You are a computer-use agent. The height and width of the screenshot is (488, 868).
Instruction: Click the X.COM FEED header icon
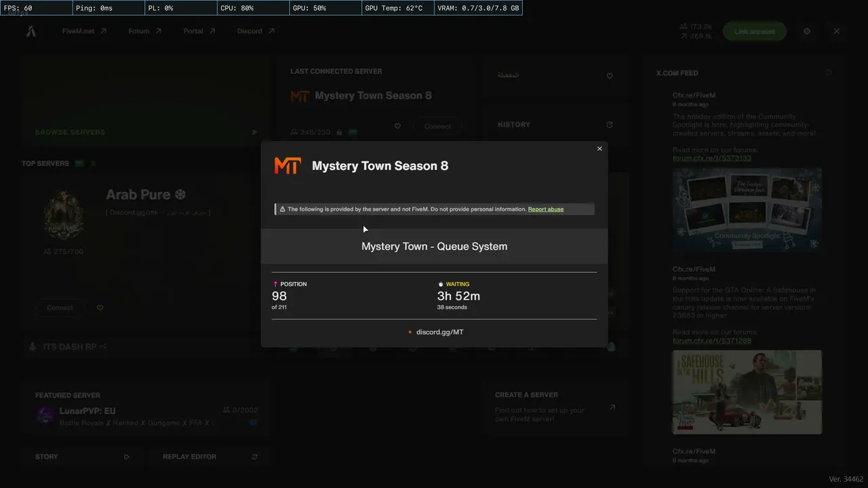tap(829, 73)
